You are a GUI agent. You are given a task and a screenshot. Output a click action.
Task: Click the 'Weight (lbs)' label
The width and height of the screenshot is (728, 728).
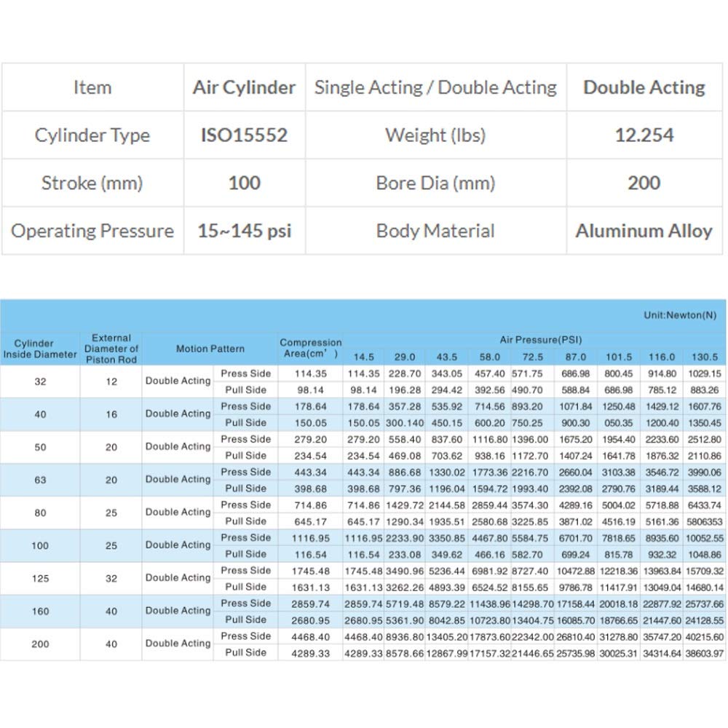tap(435, 135)
